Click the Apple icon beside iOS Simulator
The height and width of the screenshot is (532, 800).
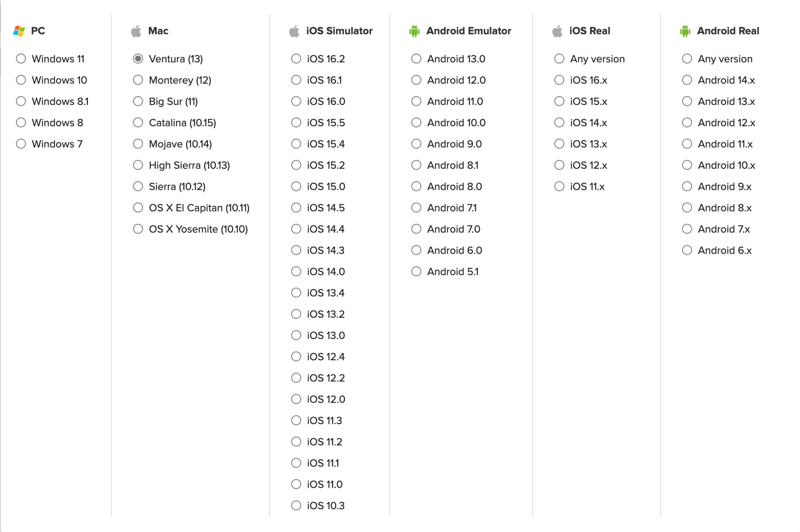(294, 31)
